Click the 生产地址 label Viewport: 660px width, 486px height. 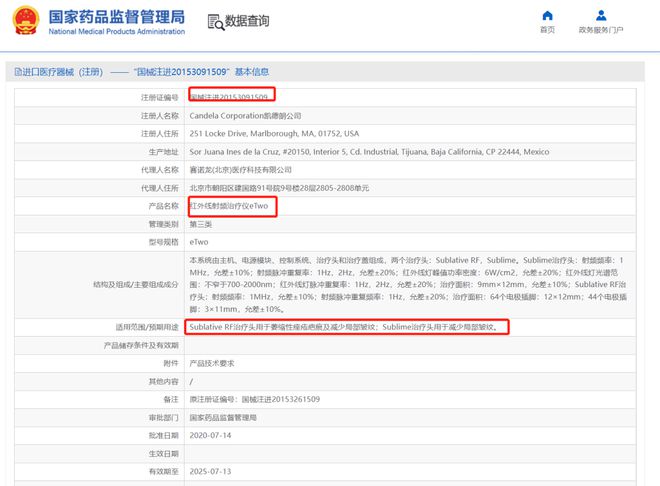[x=163, y=152]
